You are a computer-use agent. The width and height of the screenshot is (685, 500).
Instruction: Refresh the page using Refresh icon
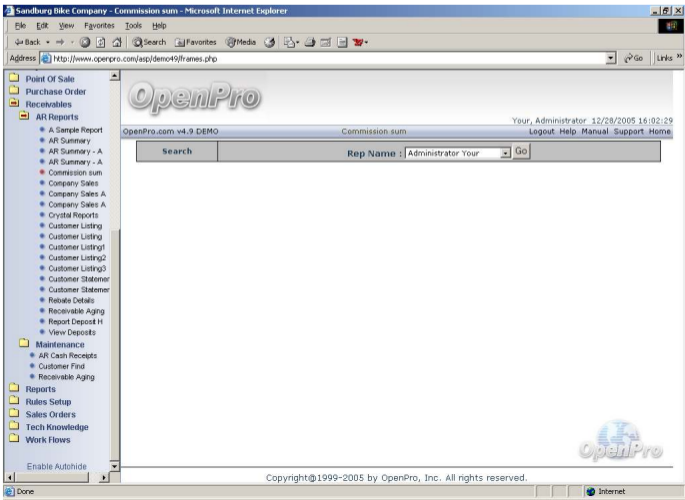(100, 42)
